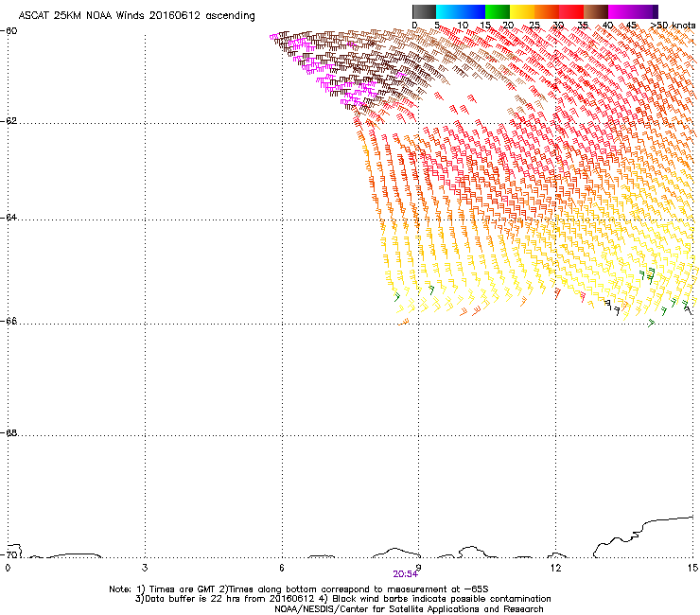Click the '-62' latitude axis label

click(9, 121)
